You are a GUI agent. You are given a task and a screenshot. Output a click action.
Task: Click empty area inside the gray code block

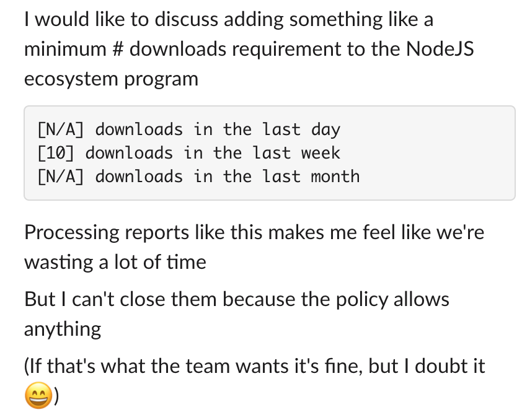[x=433, y=153]
